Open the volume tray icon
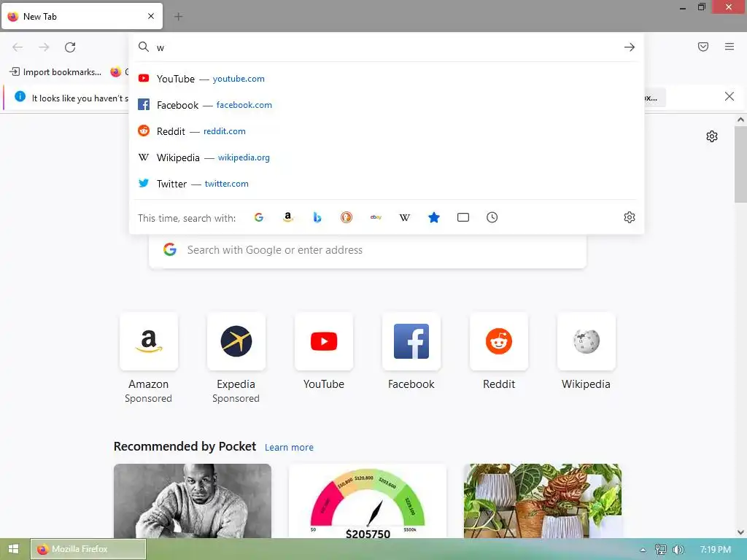Image resolution: width=747 pixels, height=560 pixels. coord(678,550)
